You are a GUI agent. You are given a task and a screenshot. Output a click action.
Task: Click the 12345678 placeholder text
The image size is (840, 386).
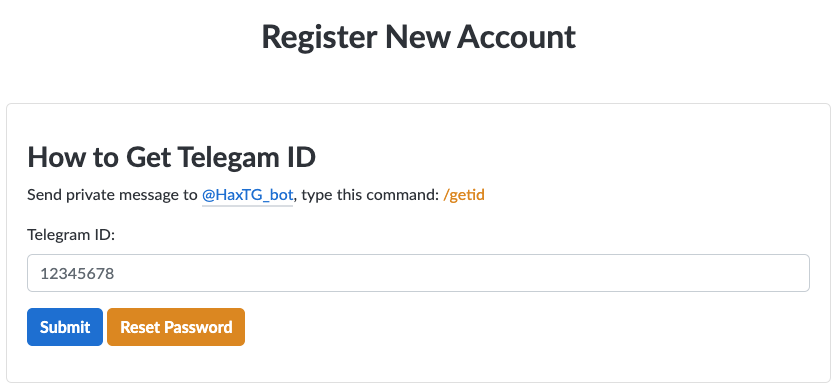point(77,274)
